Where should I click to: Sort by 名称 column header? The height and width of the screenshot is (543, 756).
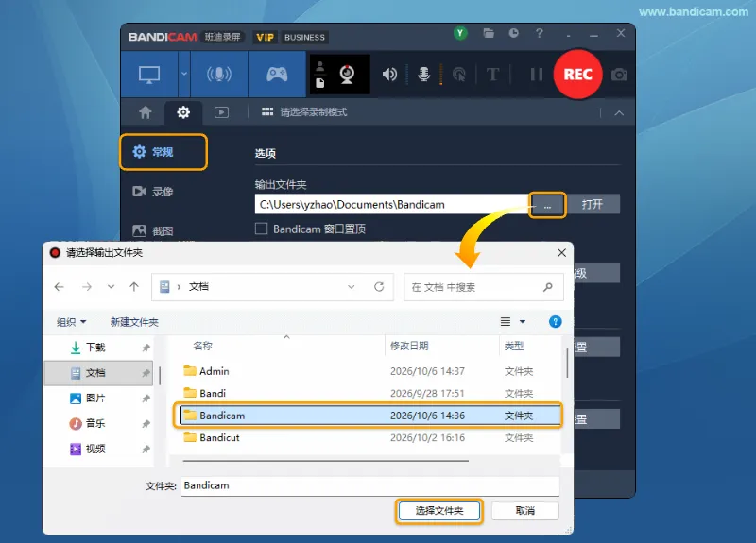[202, 346]
